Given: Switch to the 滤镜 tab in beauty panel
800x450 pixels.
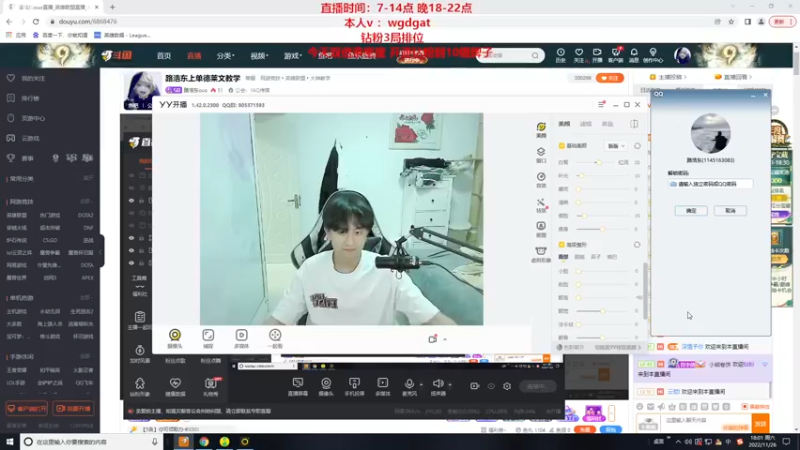Looking at the screenshot, I should point(586,124).
